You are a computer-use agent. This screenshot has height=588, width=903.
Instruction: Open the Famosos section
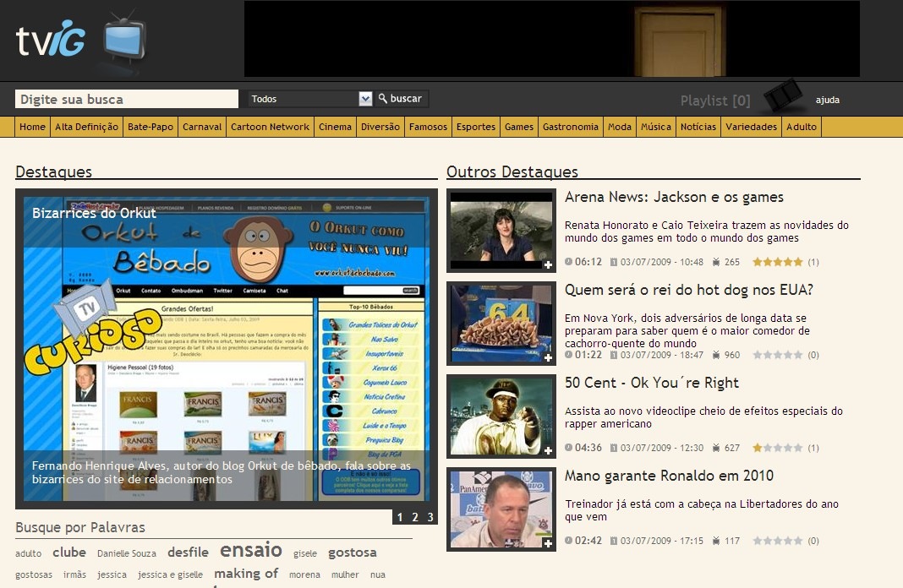click(x=428, y=127)
